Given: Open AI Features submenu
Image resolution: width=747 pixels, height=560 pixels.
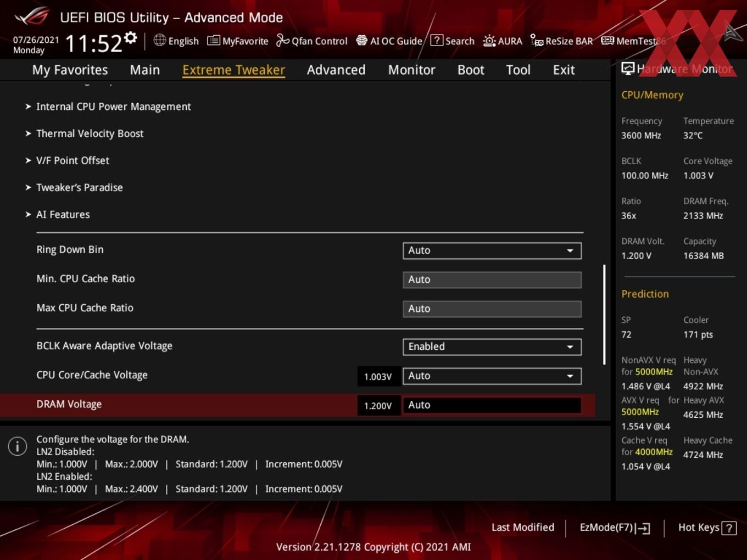Looking at the screenshot, I should click(63, 214).
